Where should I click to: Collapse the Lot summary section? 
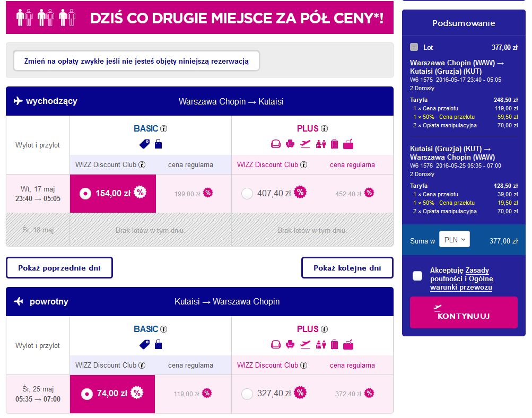coord(414,47)
